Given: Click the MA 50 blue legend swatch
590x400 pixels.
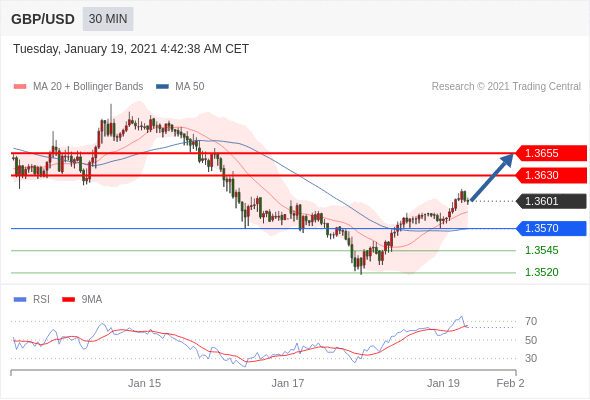Looking at the screenshot, I should click(x=163, y=87).
